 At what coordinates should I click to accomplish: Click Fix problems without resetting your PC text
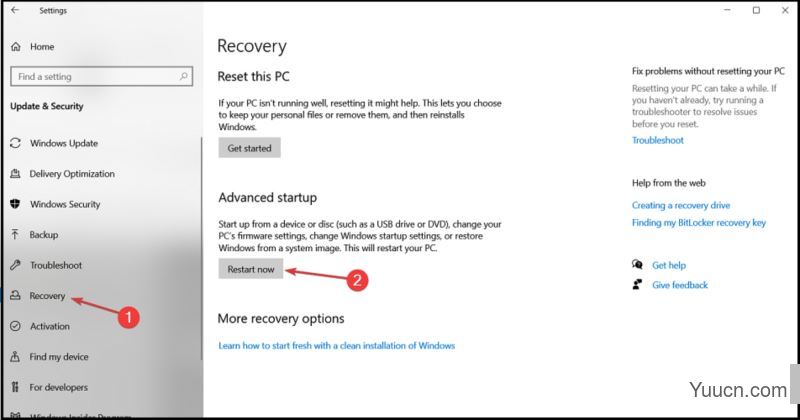click(x=708, y=71)
